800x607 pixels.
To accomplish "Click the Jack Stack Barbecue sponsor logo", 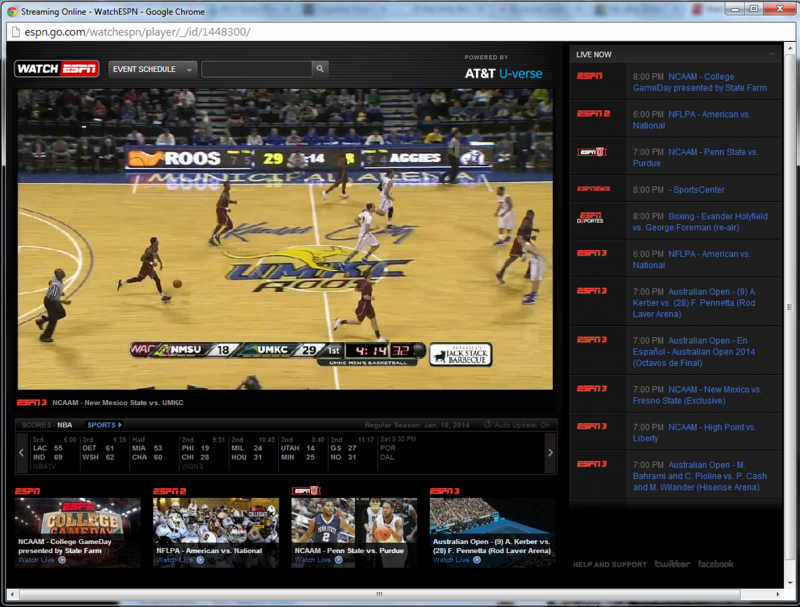I will click(x=461, y=355).
